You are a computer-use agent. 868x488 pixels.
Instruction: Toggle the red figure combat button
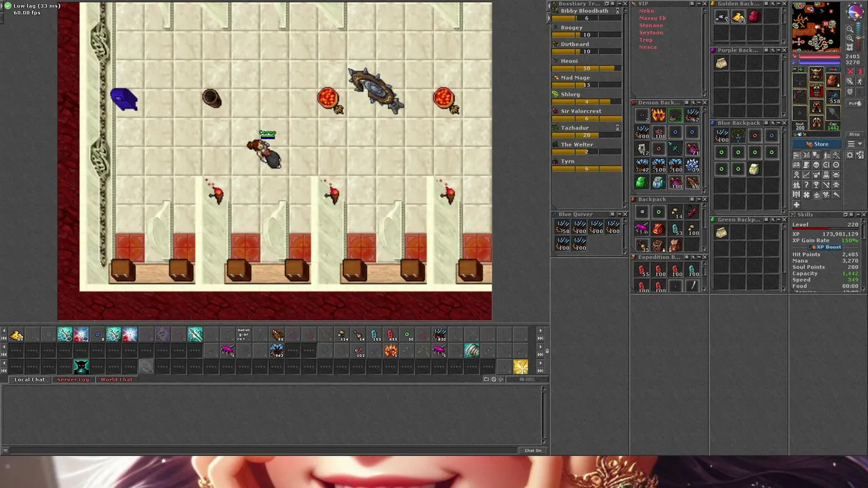click(860, 70)
